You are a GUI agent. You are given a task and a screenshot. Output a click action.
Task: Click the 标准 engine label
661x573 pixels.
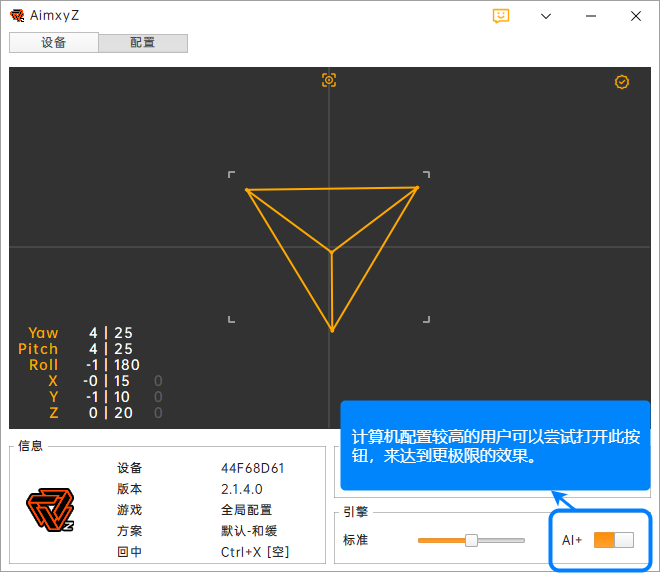[355, 540]
